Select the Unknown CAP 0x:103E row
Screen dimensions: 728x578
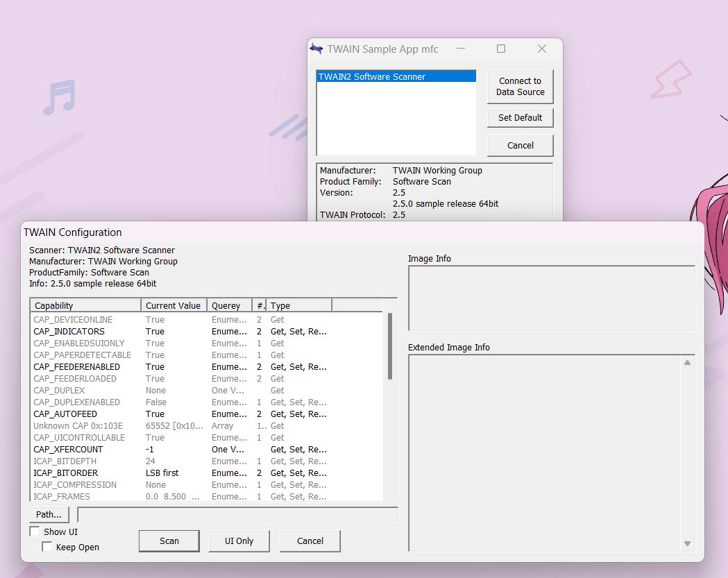pos(207,426)
